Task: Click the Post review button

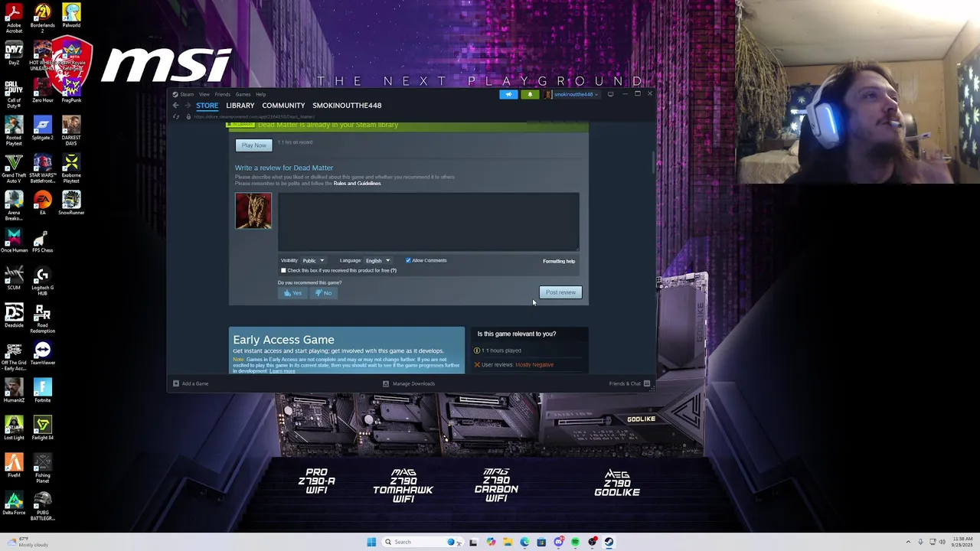Action: click(560, 292)
